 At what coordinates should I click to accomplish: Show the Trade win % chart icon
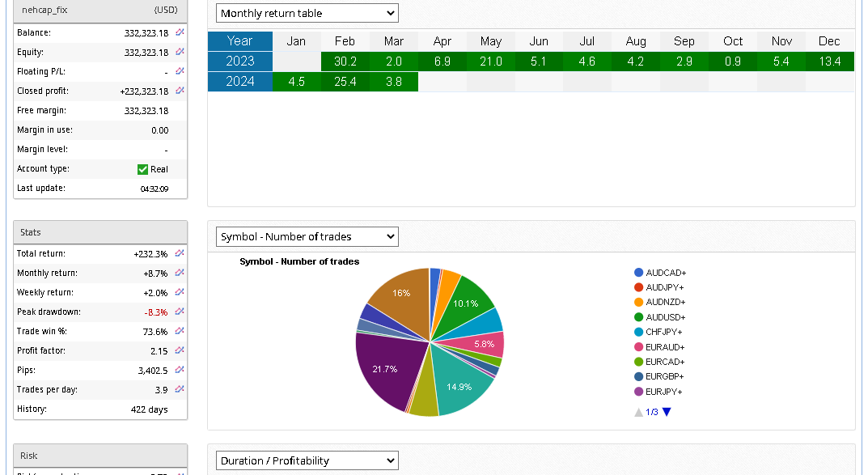point(180,331)
